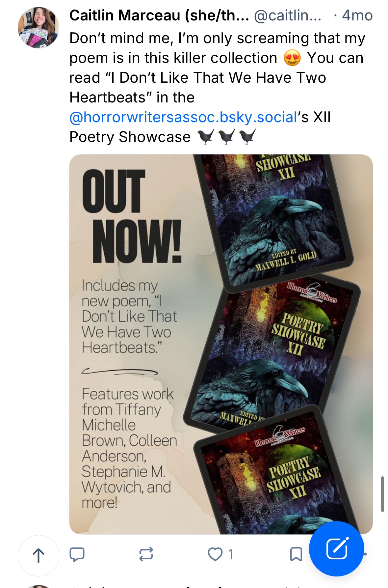Repost this post using the arrows icon
The height and width of the screenshot is (588, 388).
(146, 554)
